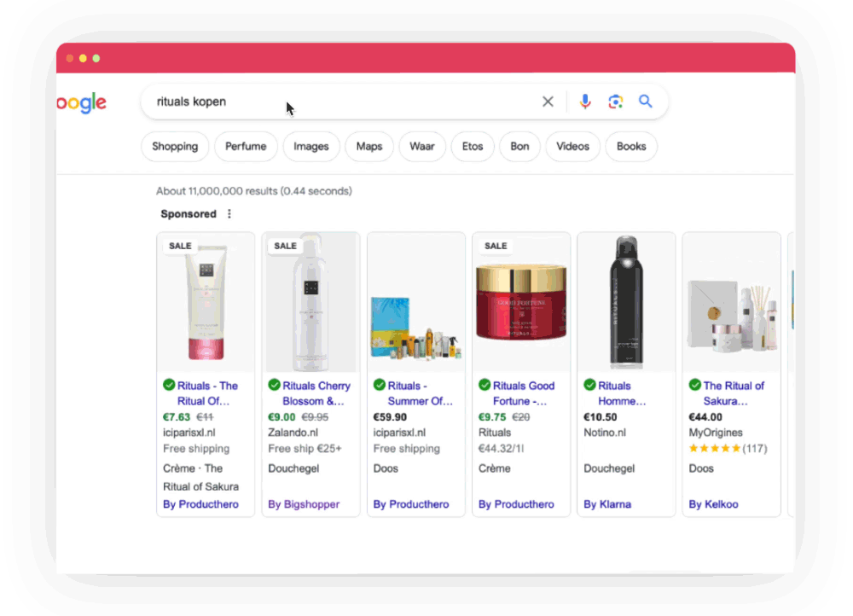This screenshot has height=616, width=853.
Task: Click the €59.90 price
Action: click(x=390, y=417)
